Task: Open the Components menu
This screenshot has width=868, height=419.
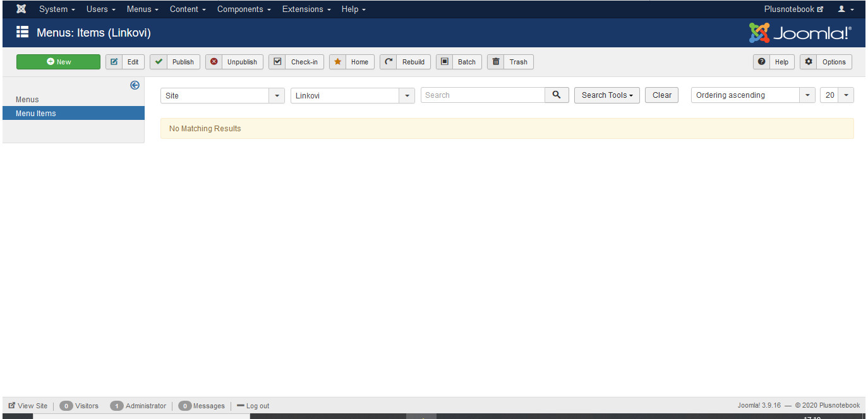Action: (244, 9)
